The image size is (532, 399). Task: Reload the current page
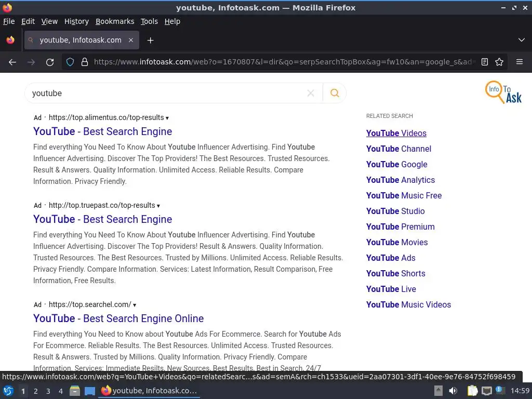click(50, 62)
